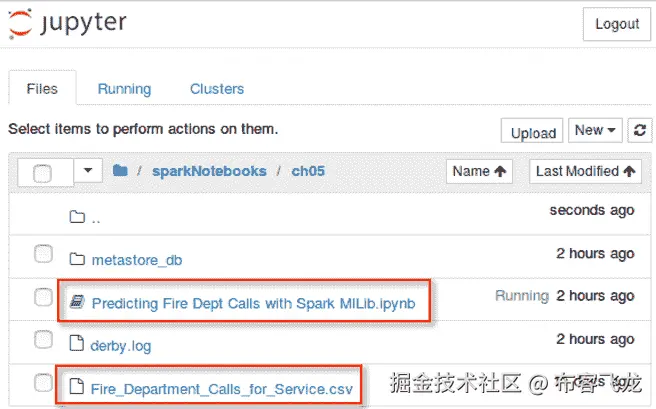Screen dimensions: 656x409
Task: Toggle the select-all items checkbox
Action: (x=42, y=173)
